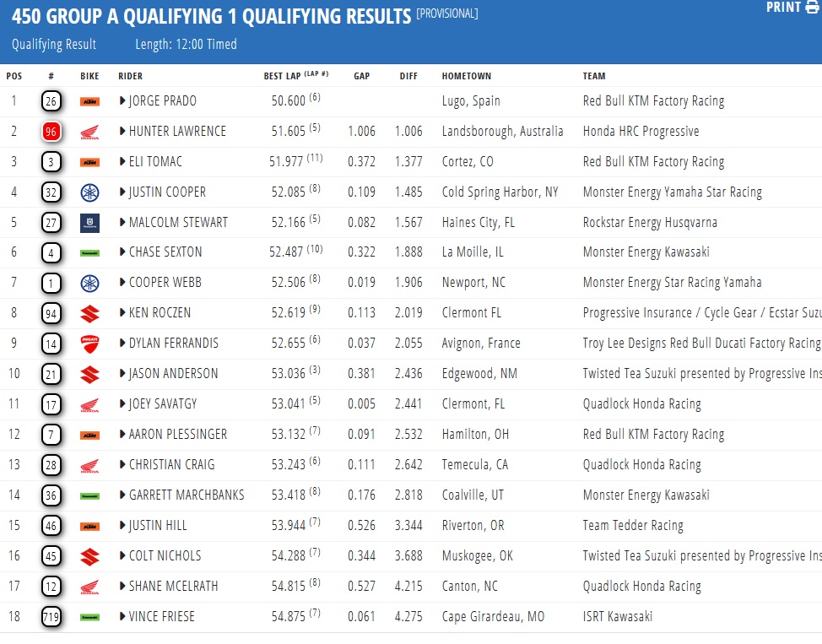Click the Suzuki logo beside Ken Roczen
822x644 pixels.
(89, 313)
